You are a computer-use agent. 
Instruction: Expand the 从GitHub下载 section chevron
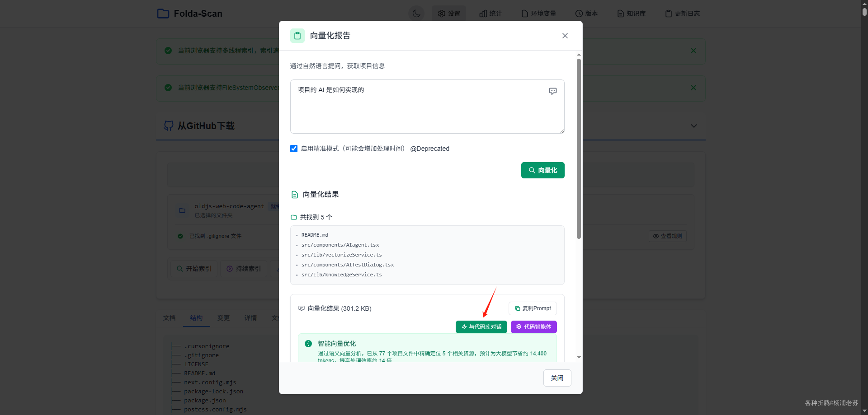[x=693, y=126]
